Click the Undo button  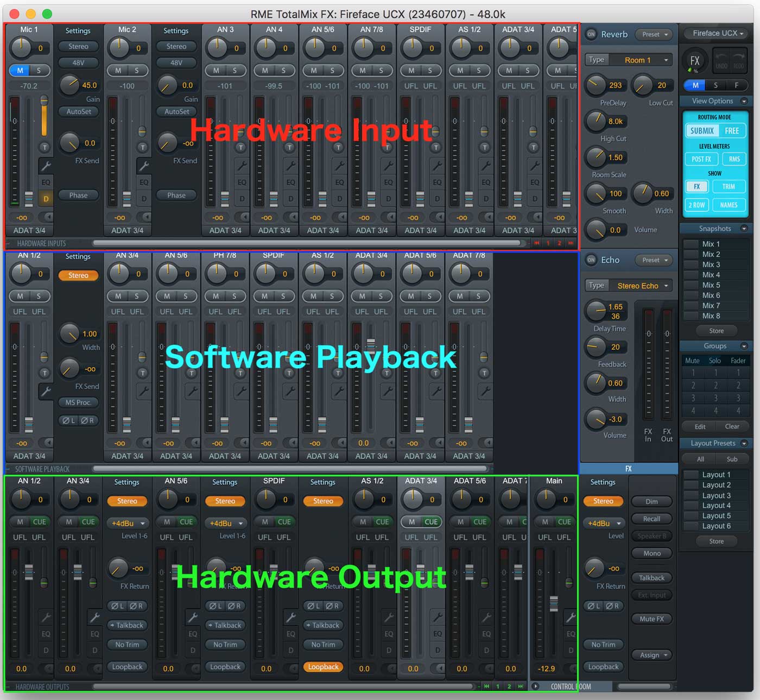(x=721, y=60)
